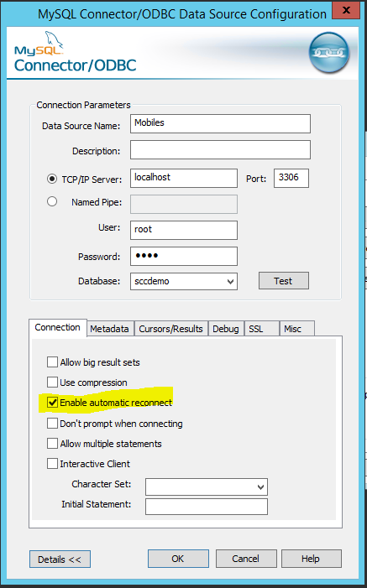The width and height of the screenshot is (367, 588).
Task: Click the Data Source Name field
Action: [x=220, y=124]
